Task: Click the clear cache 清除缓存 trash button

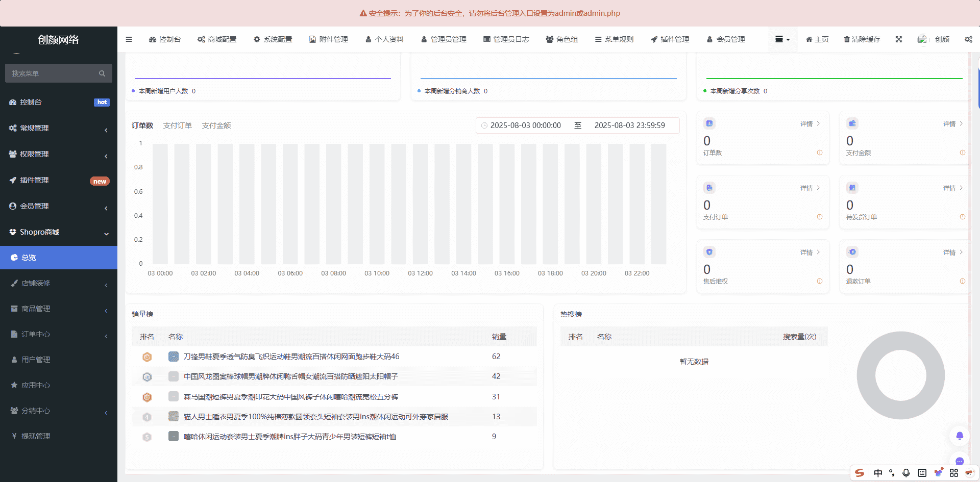Action: tap(862, 39)
